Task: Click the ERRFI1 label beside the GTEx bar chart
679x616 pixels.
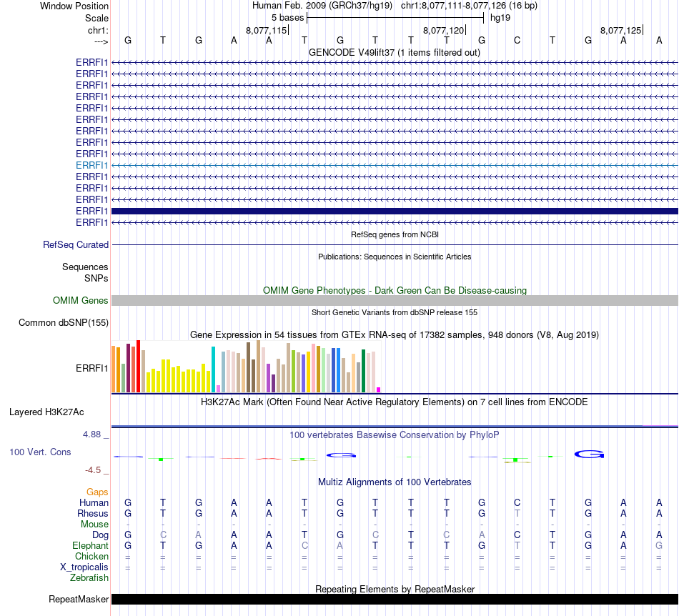Action: pos(91,369)
